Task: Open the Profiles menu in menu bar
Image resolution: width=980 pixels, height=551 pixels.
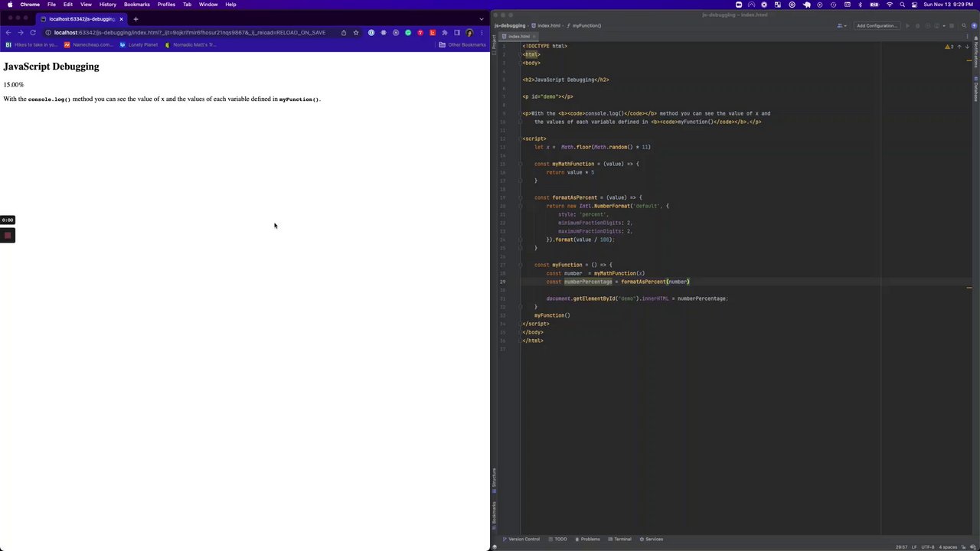Action: [166, 5]
